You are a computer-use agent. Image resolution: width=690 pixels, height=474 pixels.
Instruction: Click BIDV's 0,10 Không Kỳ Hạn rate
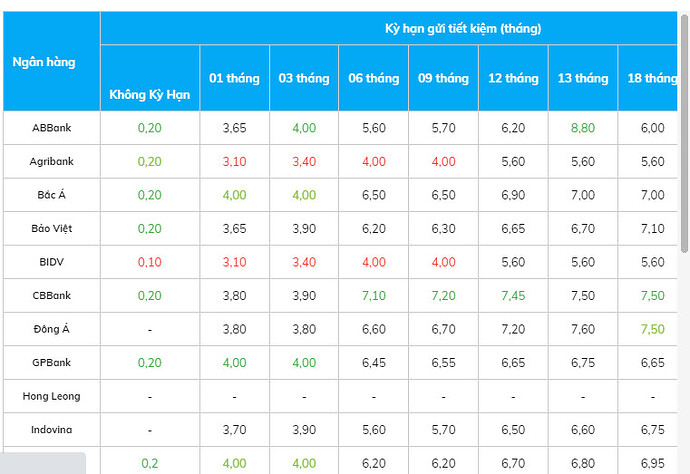149,262
